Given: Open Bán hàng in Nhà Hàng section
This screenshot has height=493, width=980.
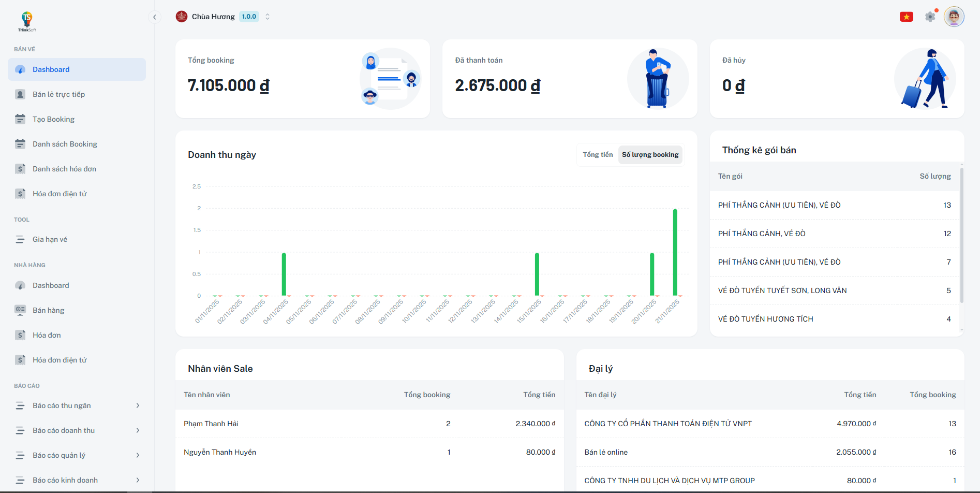Looking at the screenshot, I should coord(49,310).
